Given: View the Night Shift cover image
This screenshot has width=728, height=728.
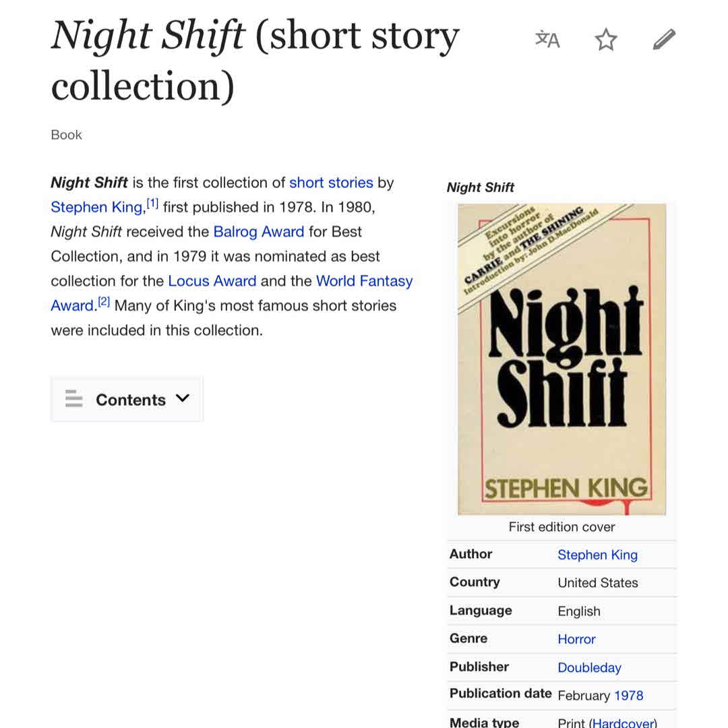Looking at the screenshot, I should 562,359.
